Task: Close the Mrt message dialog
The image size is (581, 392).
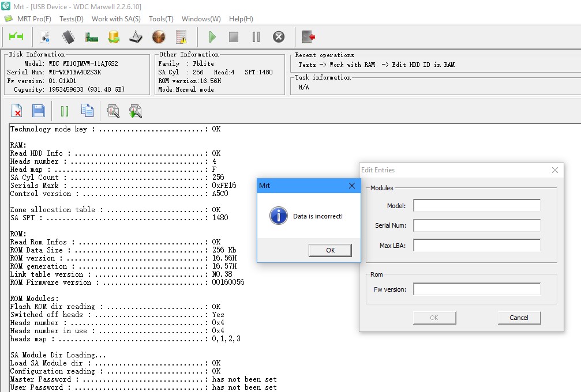Action: 351,186
